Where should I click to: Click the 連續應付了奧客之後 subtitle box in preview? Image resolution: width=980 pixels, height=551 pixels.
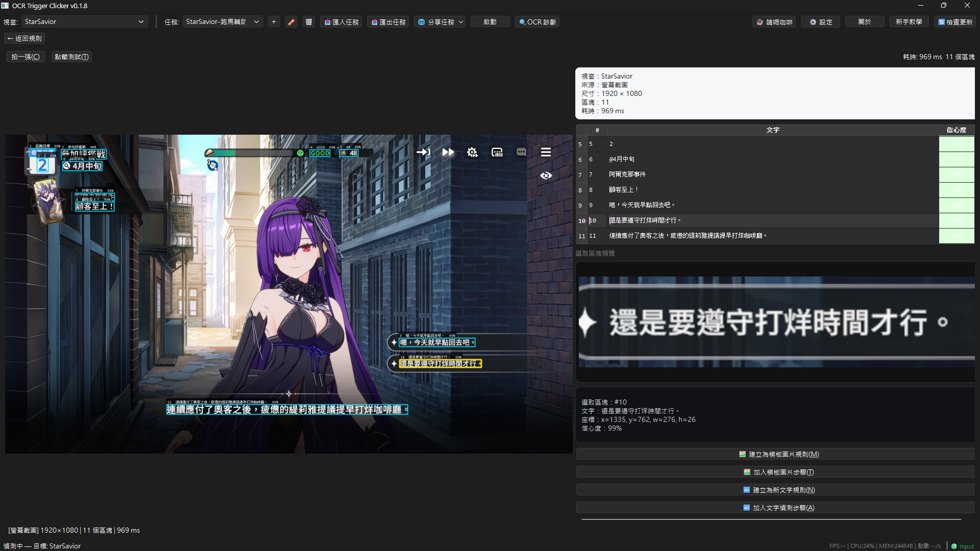[x=287, y=409]
